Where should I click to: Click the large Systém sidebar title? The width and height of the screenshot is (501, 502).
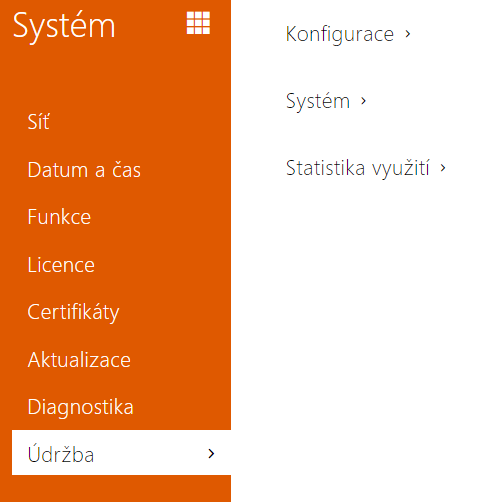(x=64, y=26)
